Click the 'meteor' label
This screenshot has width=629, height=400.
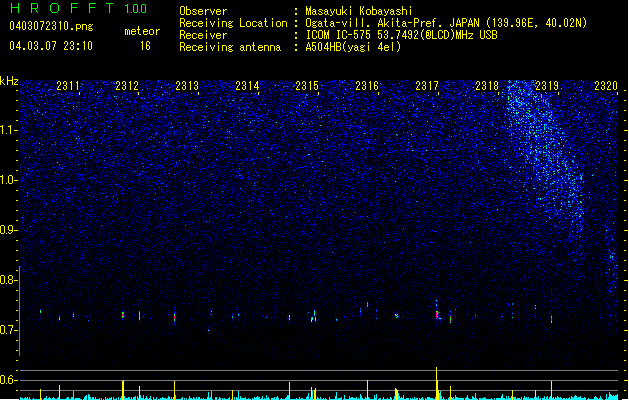point(142,31)
